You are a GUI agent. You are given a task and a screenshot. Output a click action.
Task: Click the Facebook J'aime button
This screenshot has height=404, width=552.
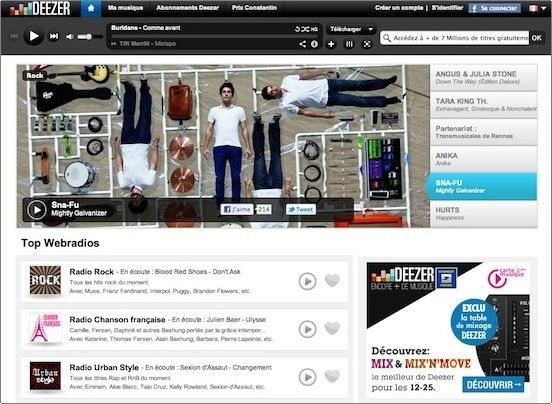[237, 209]
